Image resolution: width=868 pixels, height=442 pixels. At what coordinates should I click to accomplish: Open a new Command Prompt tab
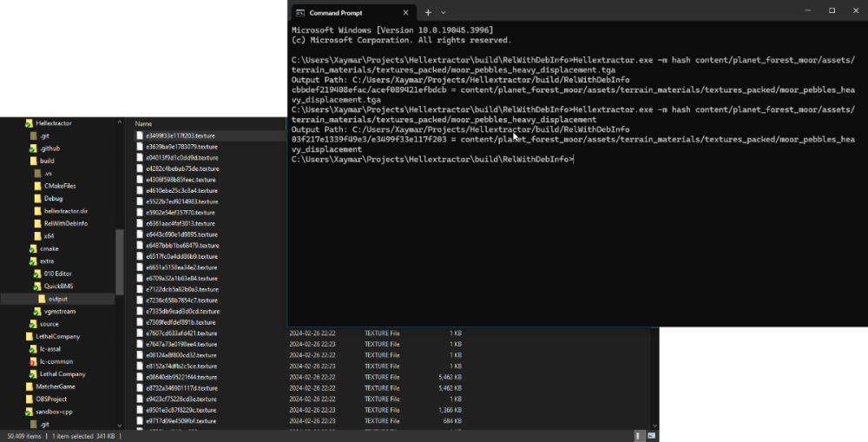point(427,13)
